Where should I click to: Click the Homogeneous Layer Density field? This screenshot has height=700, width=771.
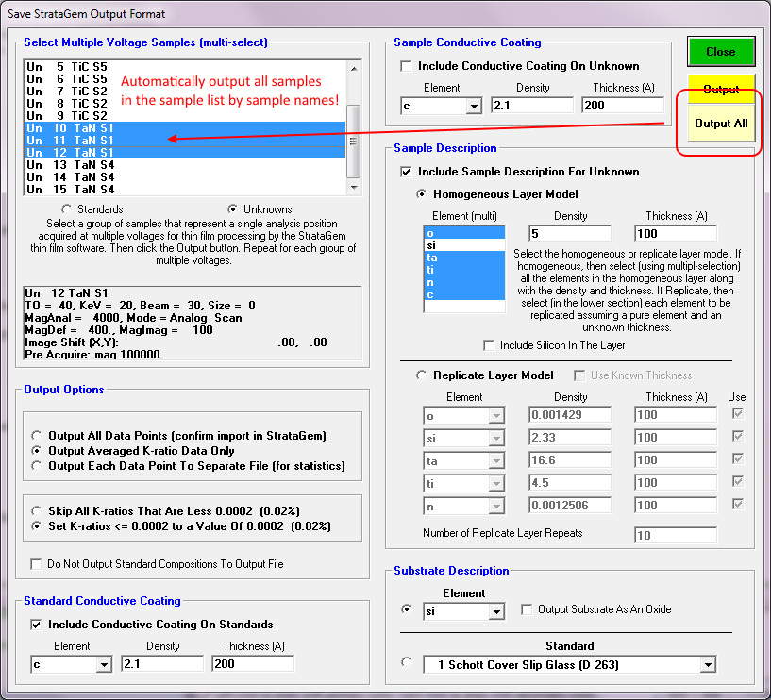tap(570, 233)
